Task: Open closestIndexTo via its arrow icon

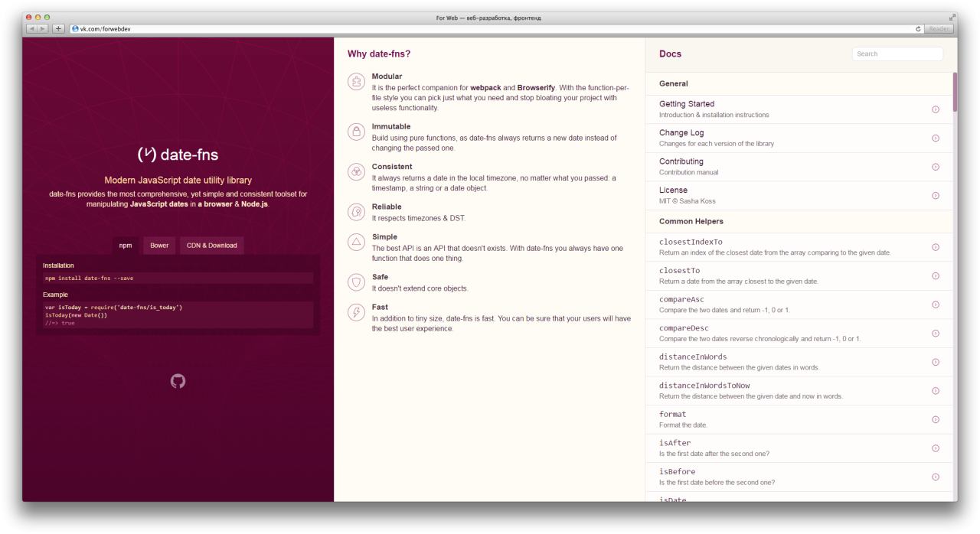Action: point(936,247)
